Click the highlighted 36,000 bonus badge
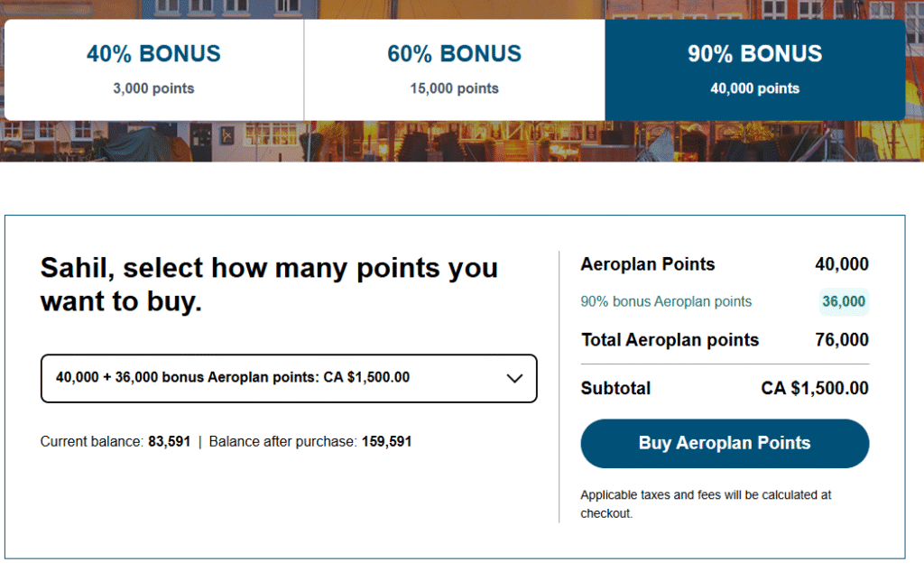The image size is (924, 581). [844, 301]
